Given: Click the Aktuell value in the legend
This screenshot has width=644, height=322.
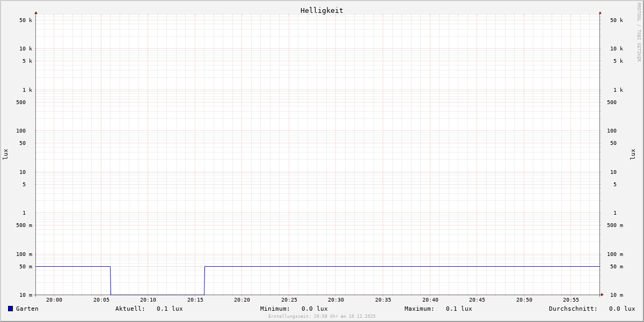Looking at the screenshot, I should [170, 309].
